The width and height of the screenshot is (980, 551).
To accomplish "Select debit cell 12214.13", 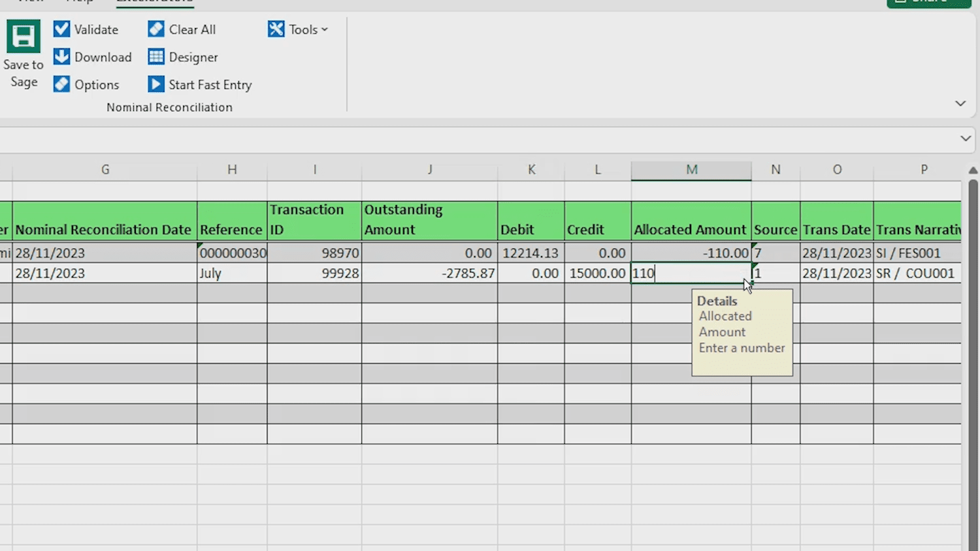I will point(531,253).
